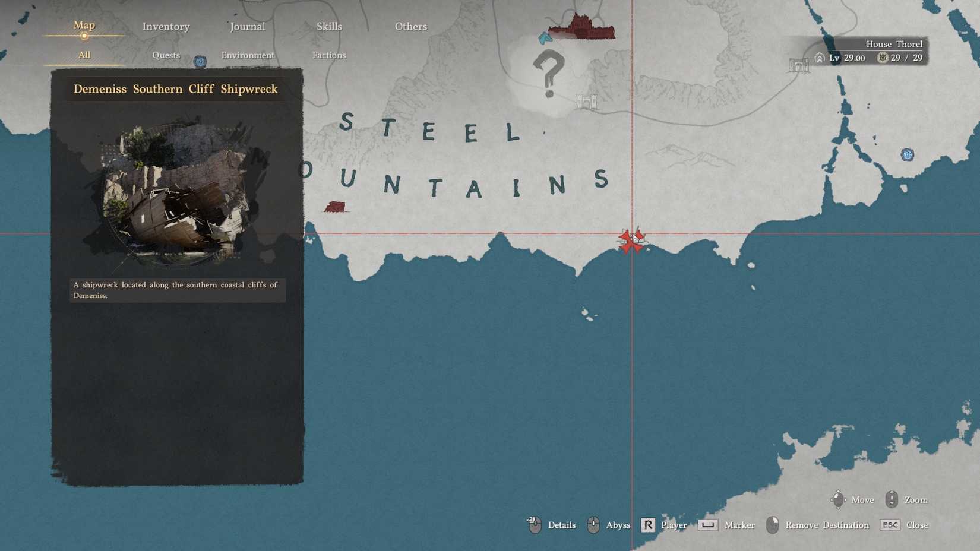Click the blue waypoint icon near the Quests tab
The image size is (980, 551).
click(x=200, y=61)
